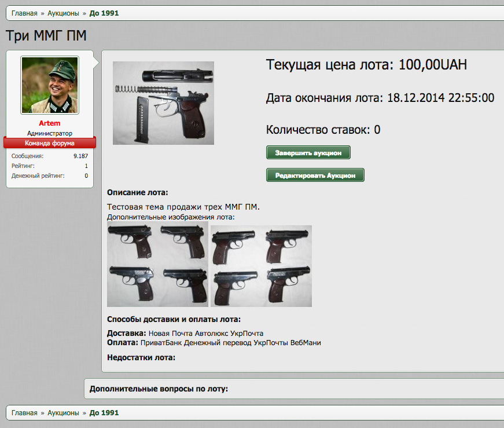The image size is (504, 428).
Task: Click Сообщения statistic in user panel
Action: click(50, 156)
